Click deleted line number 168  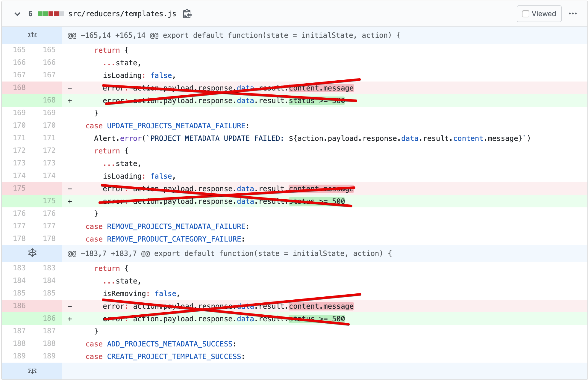pos(19,88)
